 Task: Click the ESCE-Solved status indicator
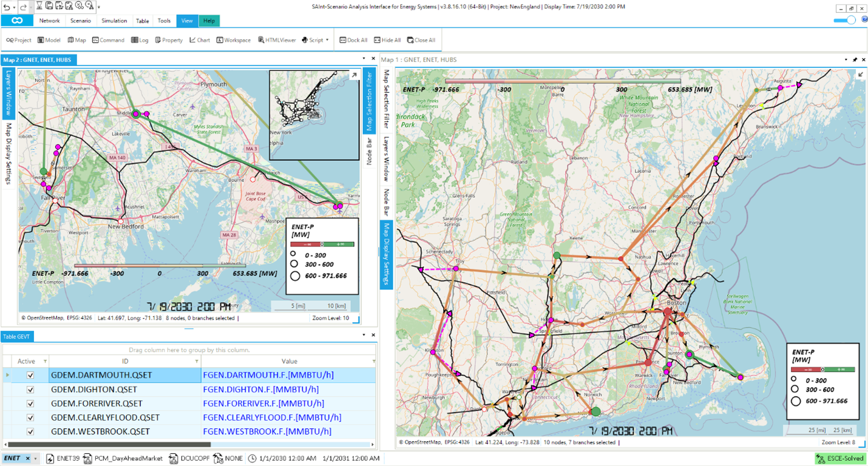click(x=839, y=458)
